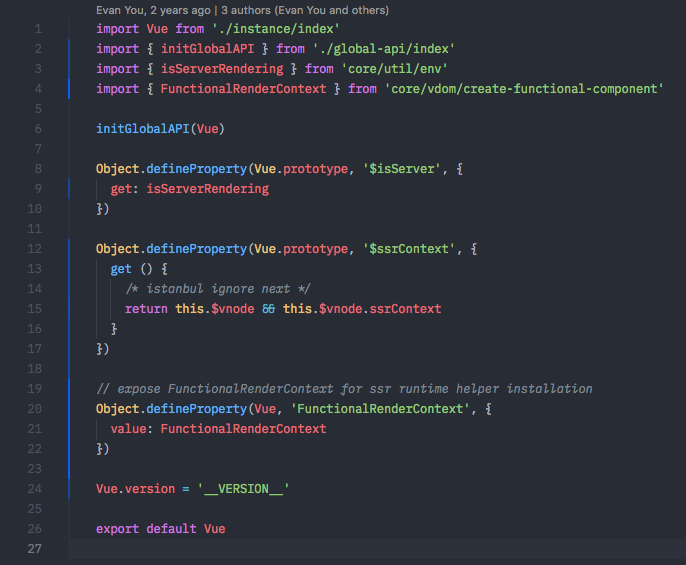Viewport: 686px width, 565px height.
Task: Click the 'expose FunctionalRenderContext' comment line
Action: tap(344, 389)
